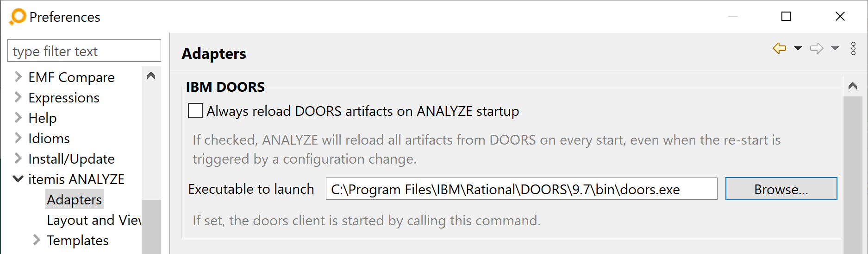
Task: Open the three-dot view menu icon
Action: click(853, 48)
